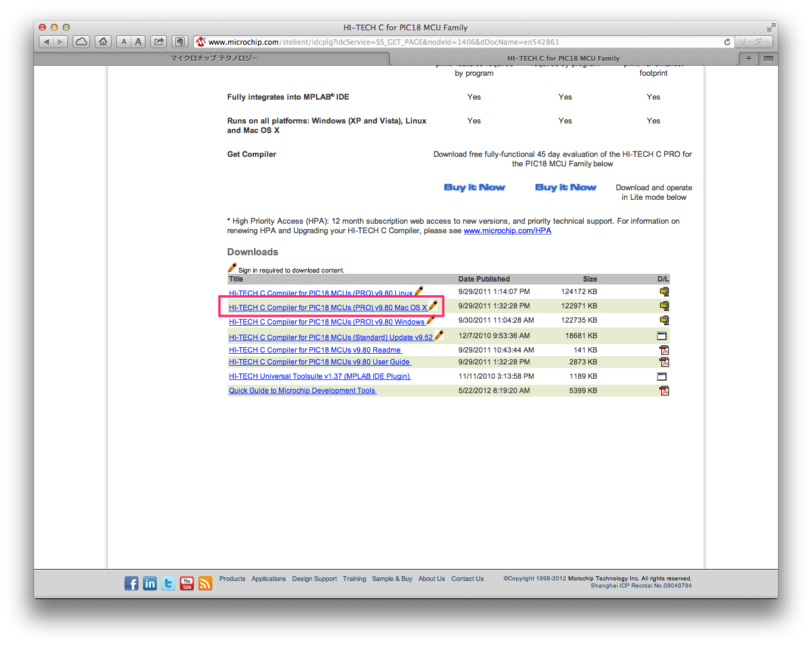Open a new tab with plus button
Screen dimensions: 812x646
pyautogui.click(x=748, y=58)
